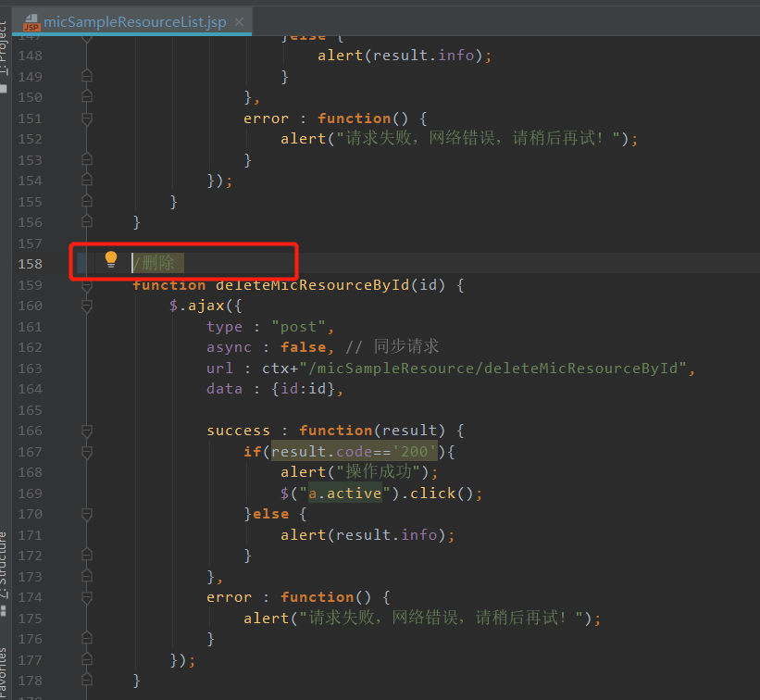The width and height of the screenshot is (760, 700).
Task: Click line number 163 in gutter
Action: tap(30, 369)
